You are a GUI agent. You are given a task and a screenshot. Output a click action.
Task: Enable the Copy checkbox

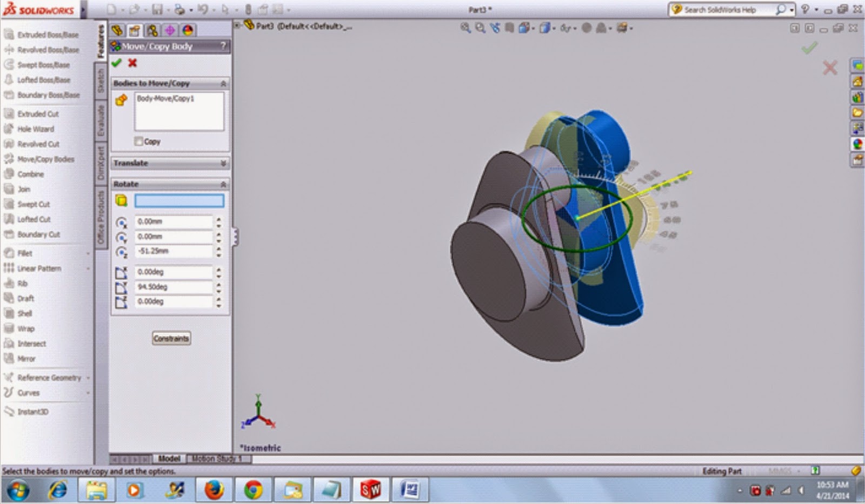pyautogui.click(x=139, y=141)
